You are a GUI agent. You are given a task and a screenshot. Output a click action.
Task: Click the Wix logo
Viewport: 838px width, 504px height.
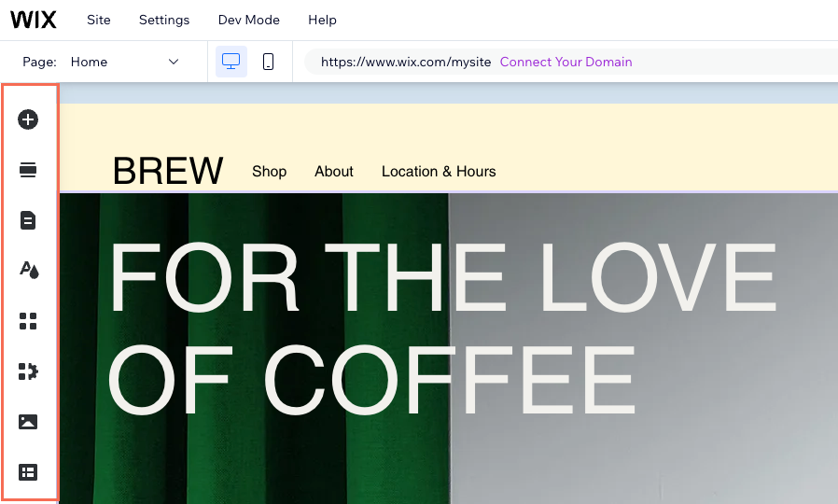tap(34, 20)
